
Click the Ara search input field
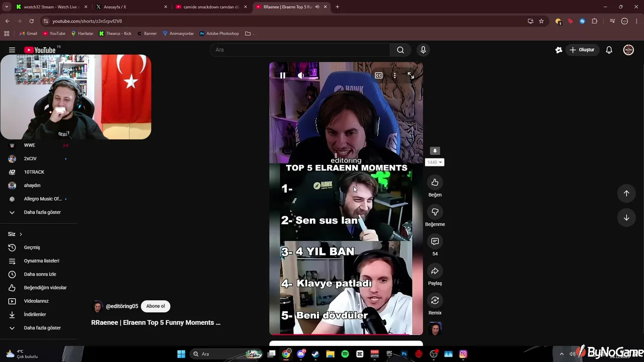(x=300, y=50)
